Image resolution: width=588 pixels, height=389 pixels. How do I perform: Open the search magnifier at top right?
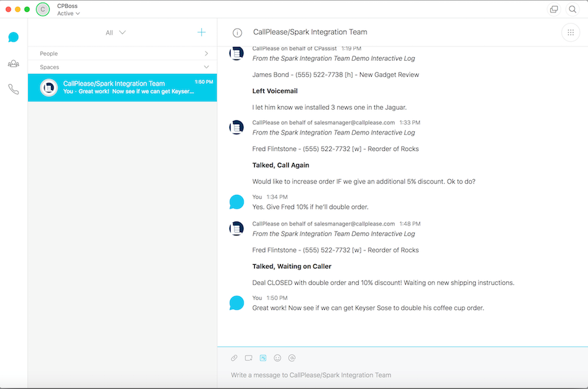click(x=573, y=9)
